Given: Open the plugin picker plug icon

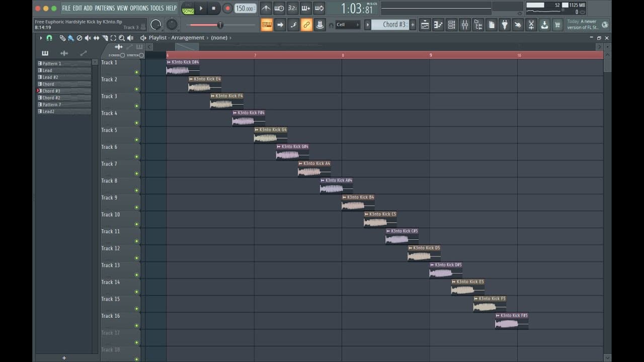Looking at the screenshot, I should click(505, 25).
